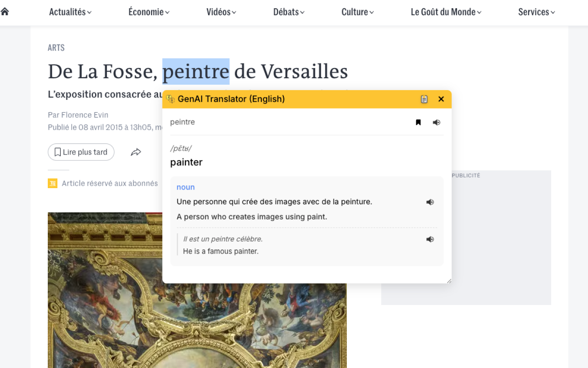Expand the Vidéos dropdown menu

click(x=221, y=12)
